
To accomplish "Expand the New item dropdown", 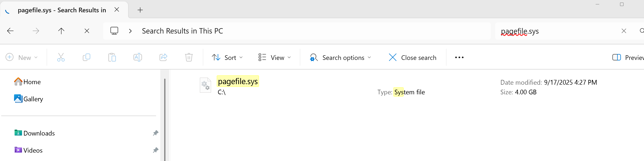I will pyautogui.click(x=22, y=57).
